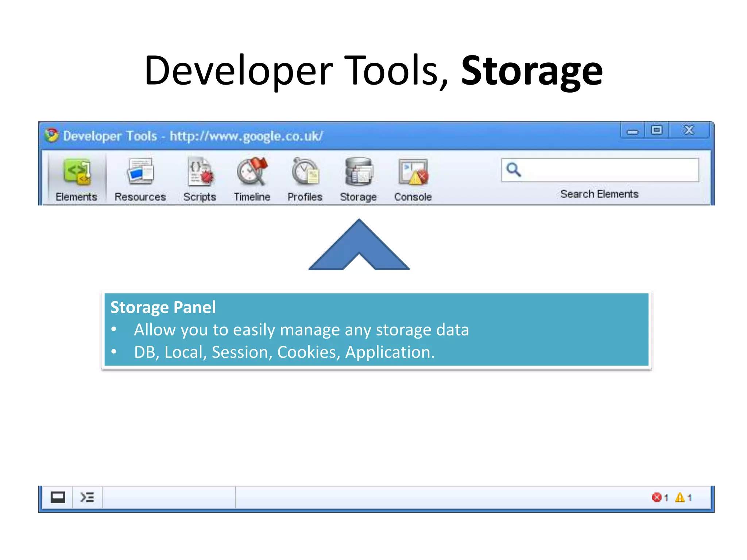Click the Search Elements input field
This screenshot has height=560, width=747.
600,170
